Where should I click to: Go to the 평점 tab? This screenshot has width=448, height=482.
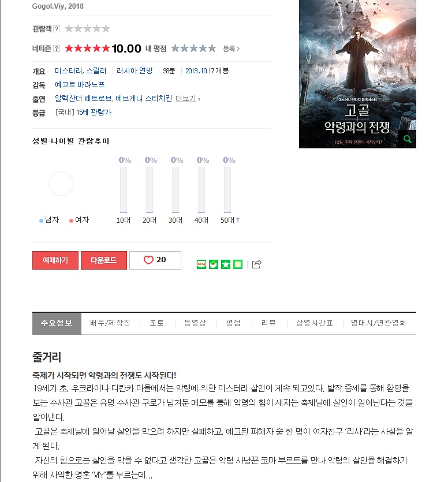click(233, 323)
